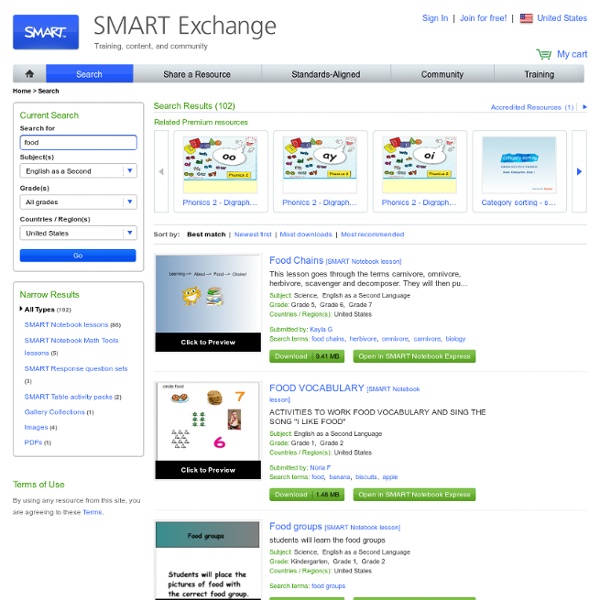600x600 pixels.
Task: Click the Search for input field
Action: (78, 142)
